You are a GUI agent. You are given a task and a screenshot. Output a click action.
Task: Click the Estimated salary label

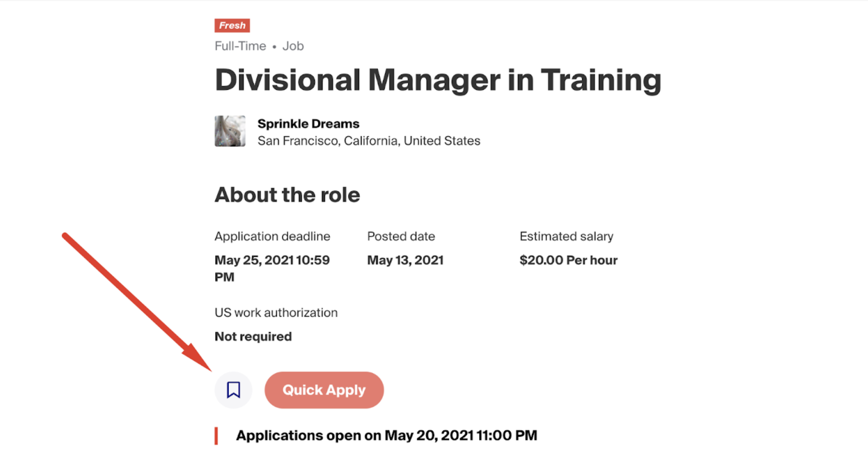pos(566,236)
